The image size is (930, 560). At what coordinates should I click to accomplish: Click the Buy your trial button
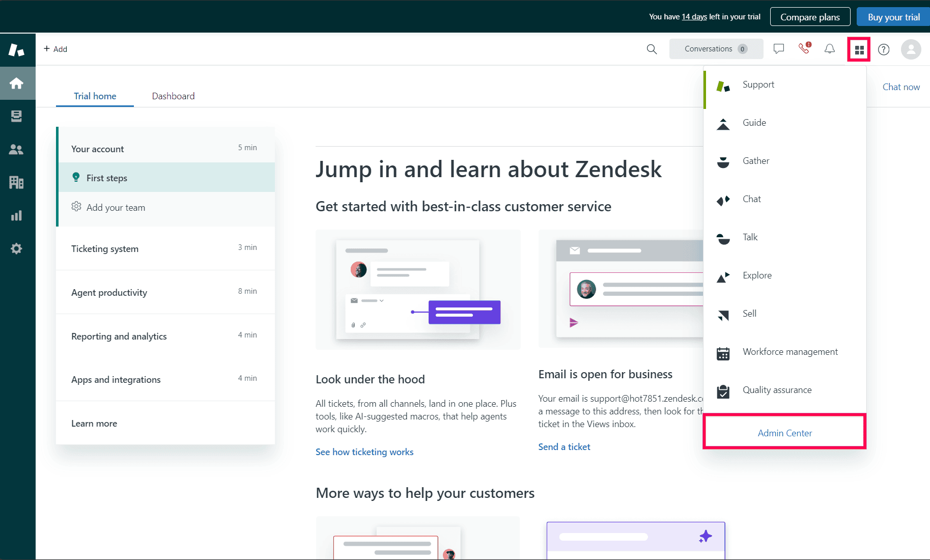click(893, 17)
